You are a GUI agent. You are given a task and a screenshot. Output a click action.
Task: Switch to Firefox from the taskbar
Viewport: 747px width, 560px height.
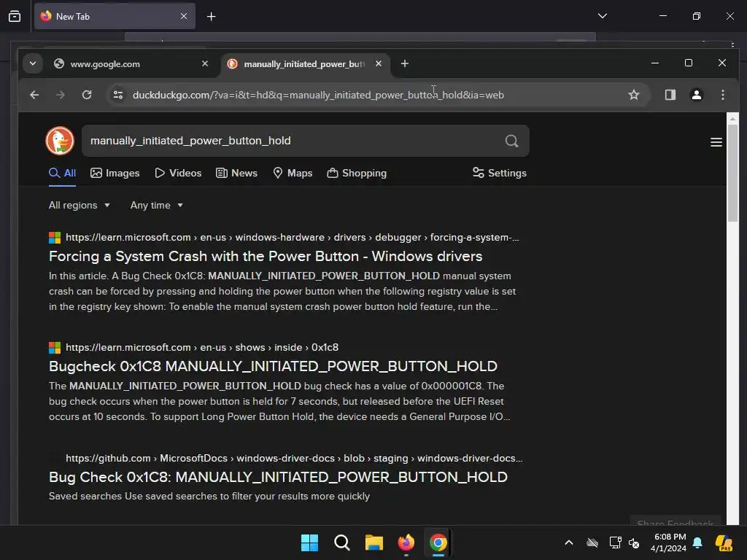coord(406,542)
